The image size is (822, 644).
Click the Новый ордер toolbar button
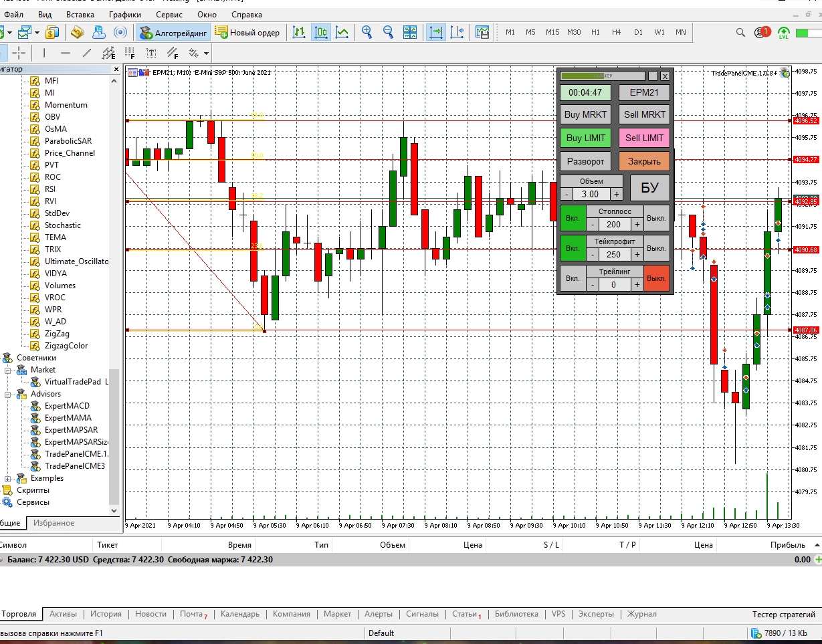247,32
